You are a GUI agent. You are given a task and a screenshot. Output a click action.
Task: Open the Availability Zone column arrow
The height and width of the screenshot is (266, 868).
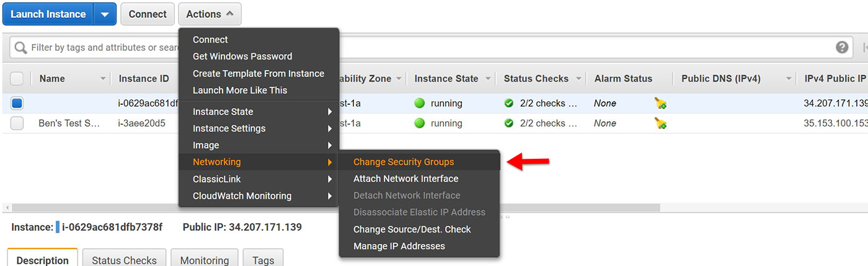click(400, 79)
